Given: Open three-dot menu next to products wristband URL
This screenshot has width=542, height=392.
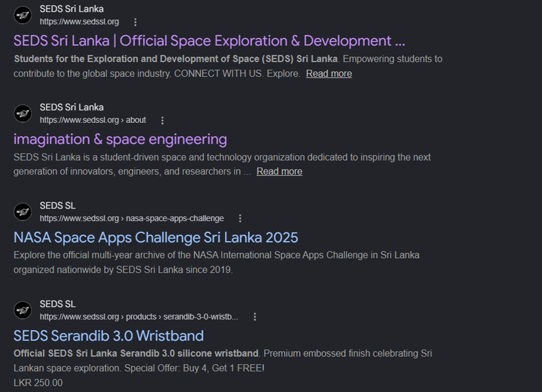Looking at the screenshot, I should [255, 317].
